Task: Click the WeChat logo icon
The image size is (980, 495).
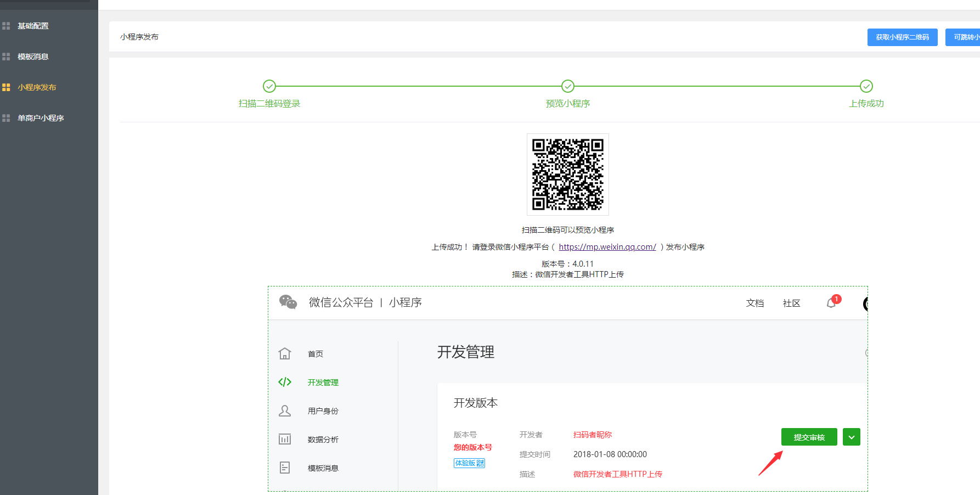Action: tap(288, 302)
